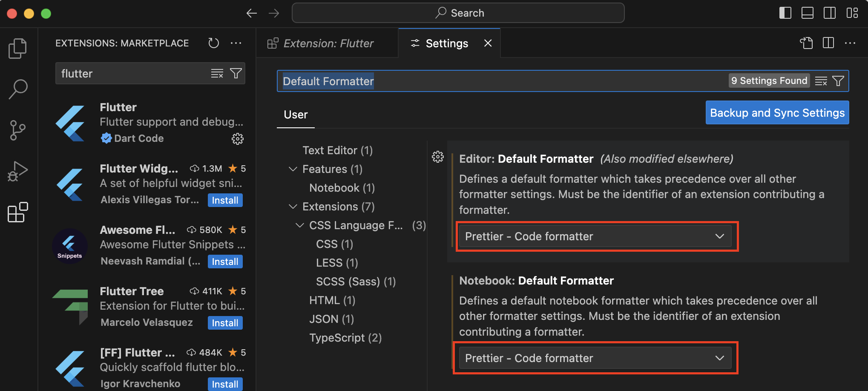Toggle the primary side bar layout icon
This screenshot has height=391, width=868.
[785, 13]
